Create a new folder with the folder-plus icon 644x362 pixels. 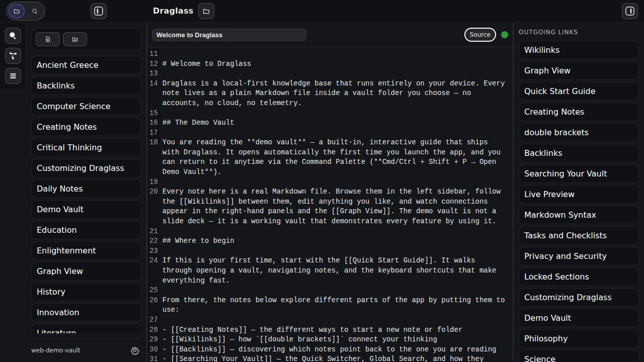click(75, 39)
